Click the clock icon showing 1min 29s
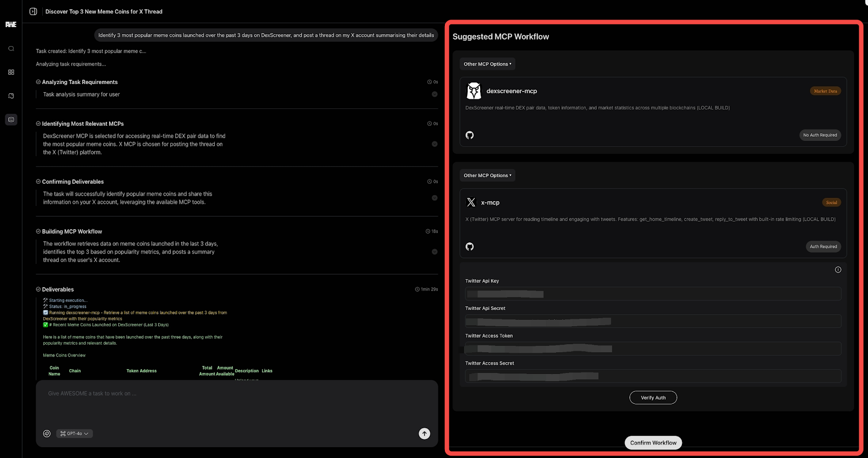The height and width of the screenshot is (458, 868). coord(417,289)
